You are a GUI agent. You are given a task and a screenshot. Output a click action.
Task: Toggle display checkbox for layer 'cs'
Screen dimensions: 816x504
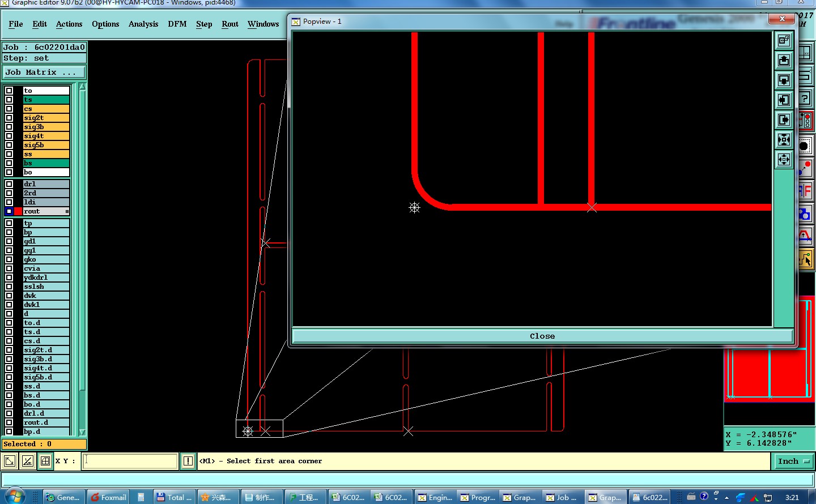pyautogui.click(x=9, y=109)
